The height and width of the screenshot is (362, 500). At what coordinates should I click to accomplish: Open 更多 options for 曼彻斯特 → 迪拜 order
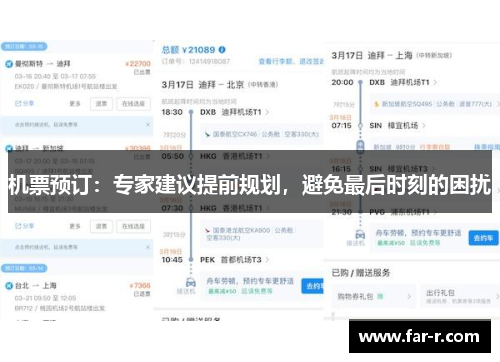point(75,104)
